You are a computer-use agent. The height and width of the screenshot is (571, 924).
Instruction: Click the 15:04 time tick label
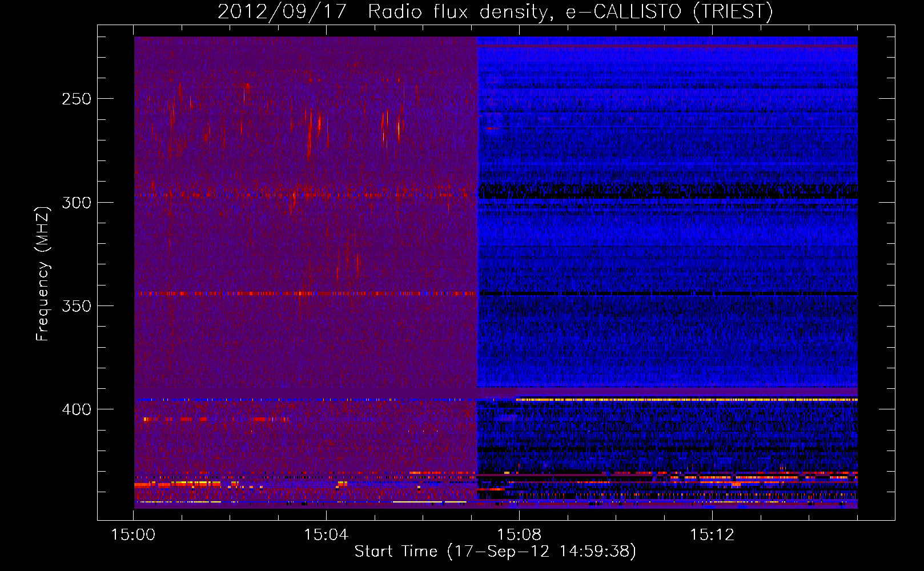[x=326, y=534]
